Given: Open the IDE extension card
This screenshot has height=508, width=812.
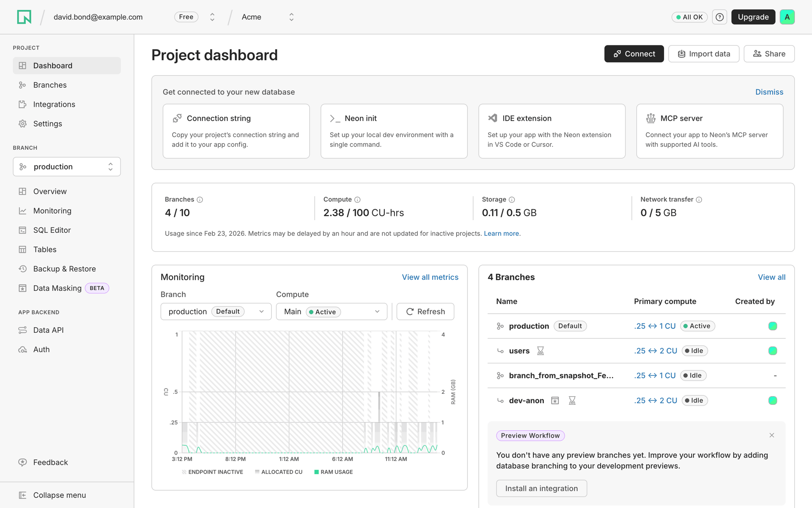Looking at the screenshot, I should [x=552, y=131].
